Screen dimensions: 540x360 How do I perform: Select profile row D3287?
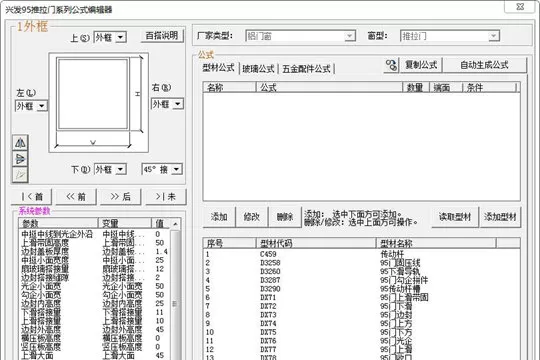[x=361, y=280]
